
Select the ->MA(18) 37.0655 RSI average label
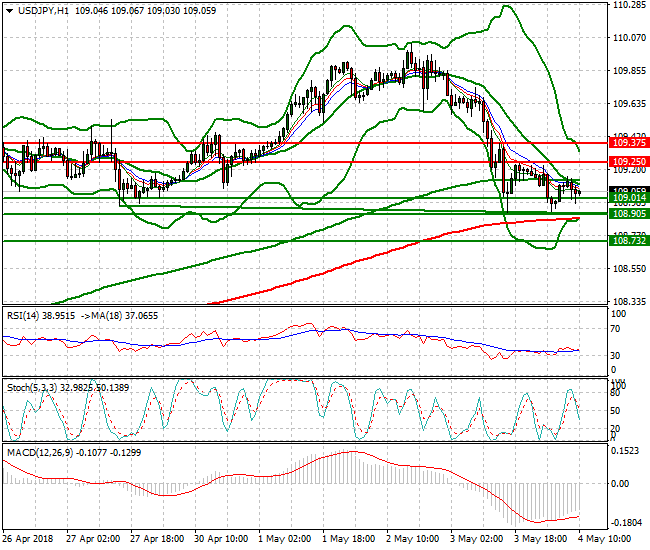click(x=119, y=316)
